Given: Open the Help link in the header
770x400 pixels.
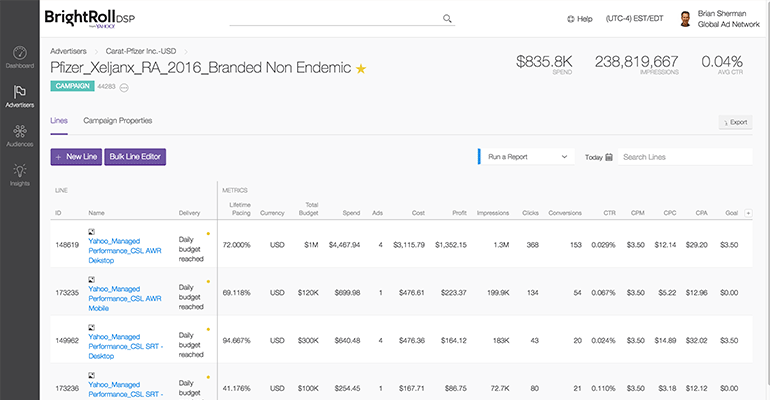Looking at the screenshot, I should (579, 19).
